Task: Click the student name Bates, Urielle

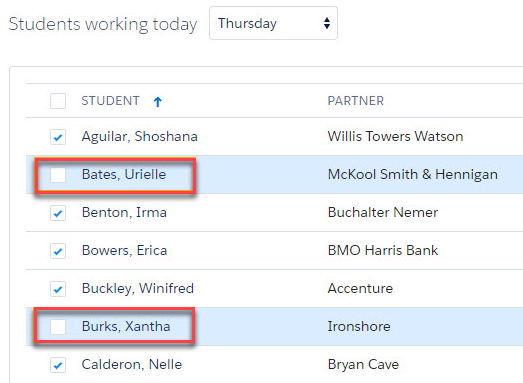Action: coord(124,174)
